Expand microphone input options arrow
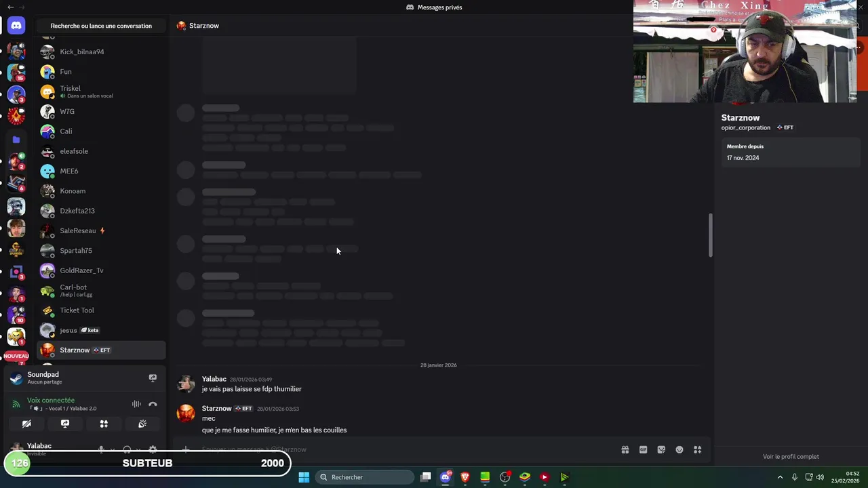The height and width of the screenshot is (488, 868). [x=113, y=449]
